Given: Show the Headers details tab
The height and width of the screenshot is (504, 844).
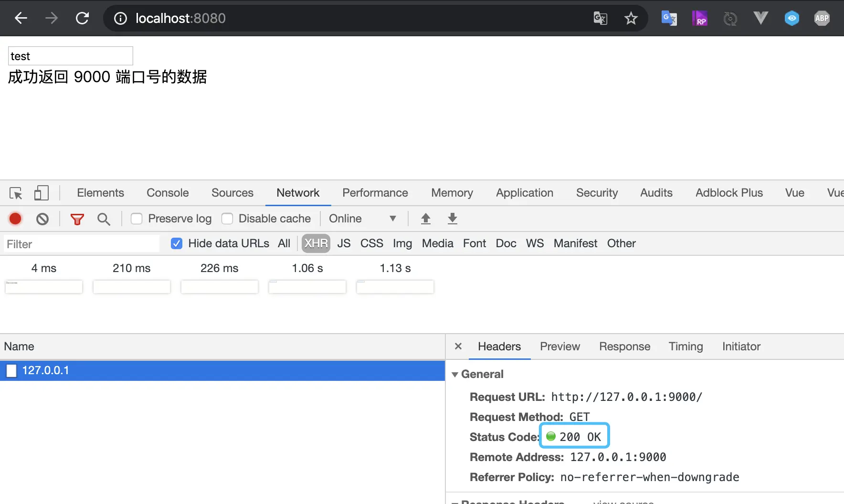Looking at the screenshot, I should (499, 346).
